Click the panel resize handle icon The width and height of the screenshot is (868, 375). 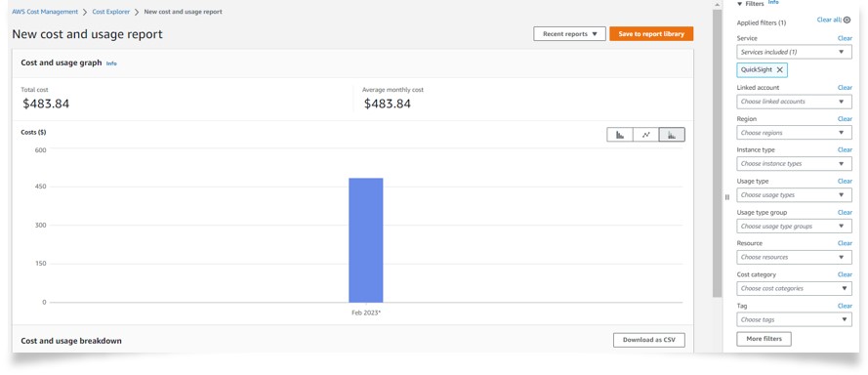pos(727,197)
